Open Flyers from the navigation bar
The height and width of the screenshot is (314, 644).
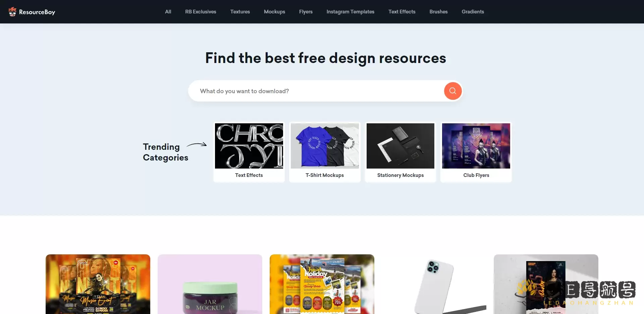(x=306, y=12)
